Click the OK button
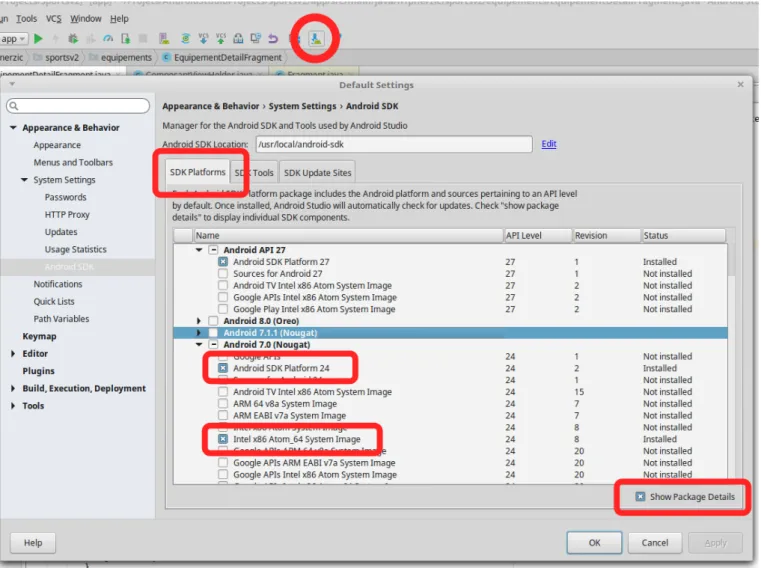Screen dimensions: 761x568 click(595, 542)
